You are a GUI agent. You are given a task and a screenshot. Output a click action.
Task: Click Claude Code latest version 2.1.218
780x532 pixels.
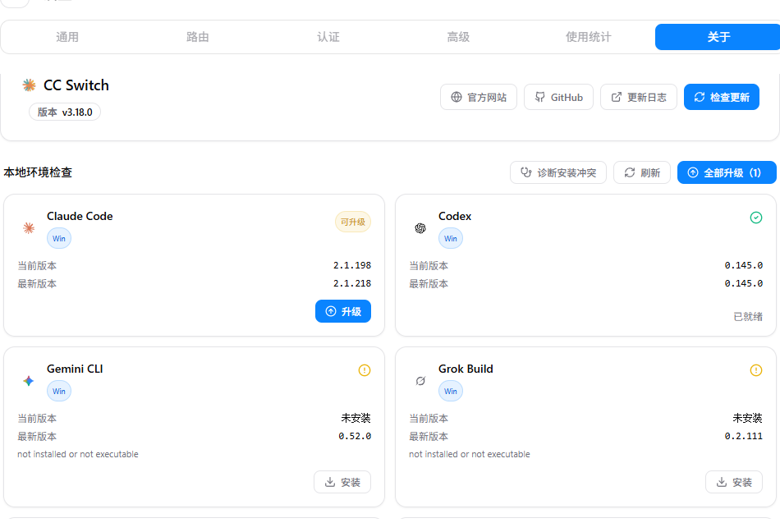point(352,283)
